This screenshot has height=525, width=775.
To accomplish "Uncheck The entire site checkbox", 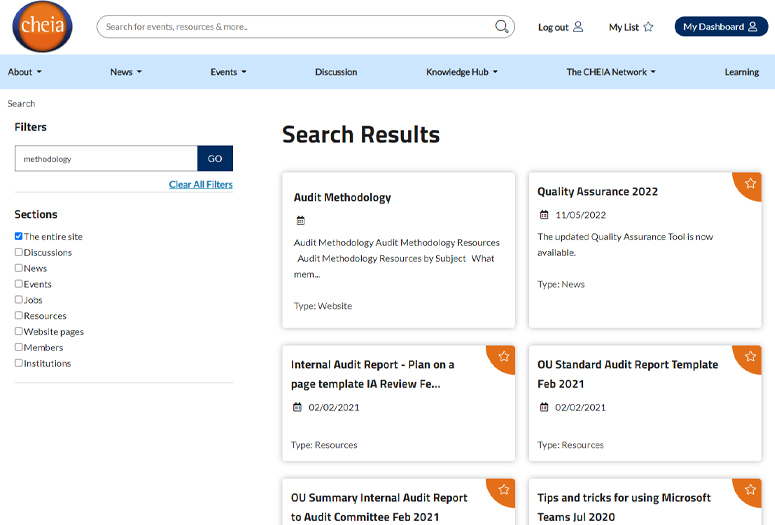I will click(x=19, y=236).
